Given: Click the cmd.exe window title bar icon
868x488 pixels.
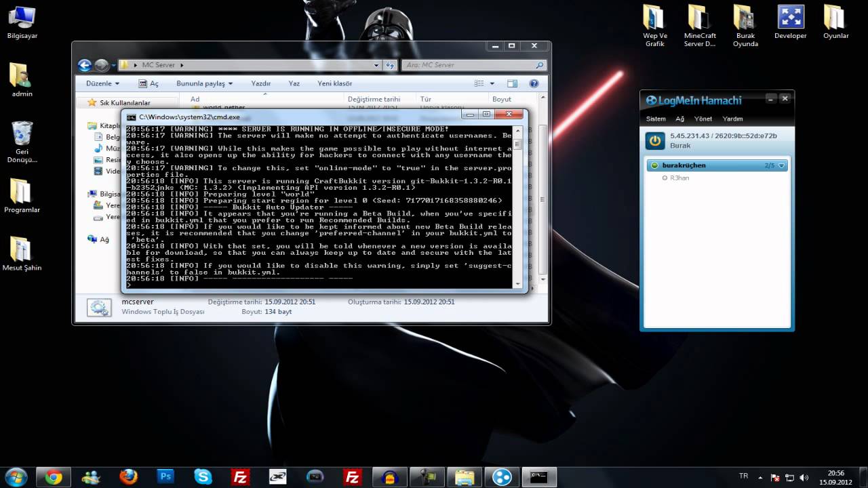Looking at the screenshot, I should (x=131, y=117).
